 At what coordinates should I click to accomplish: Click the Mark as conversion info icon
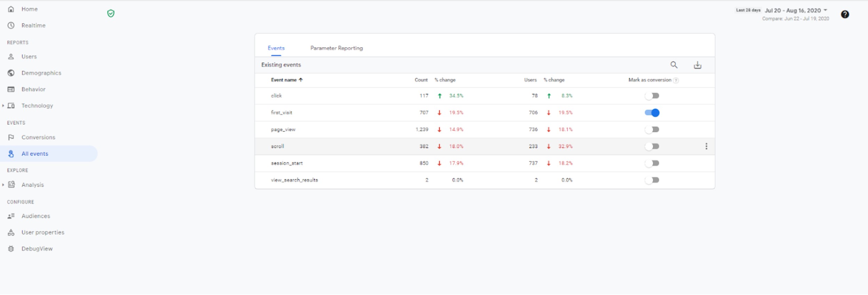coord(676,80)
